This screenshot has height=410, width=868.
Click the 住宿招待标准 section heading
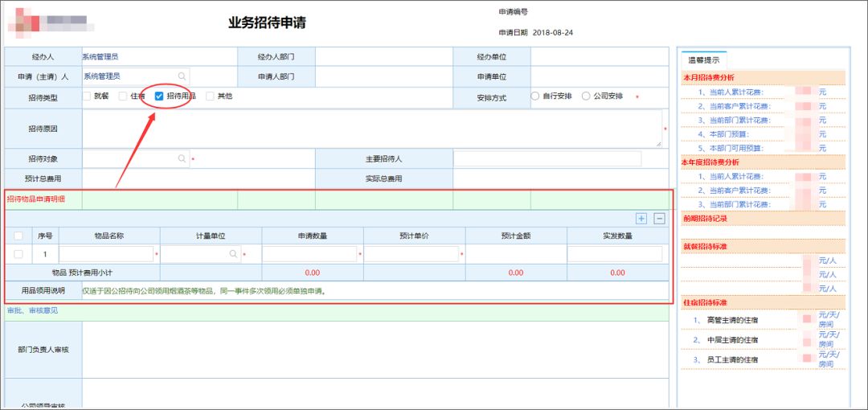coord(704,302)
